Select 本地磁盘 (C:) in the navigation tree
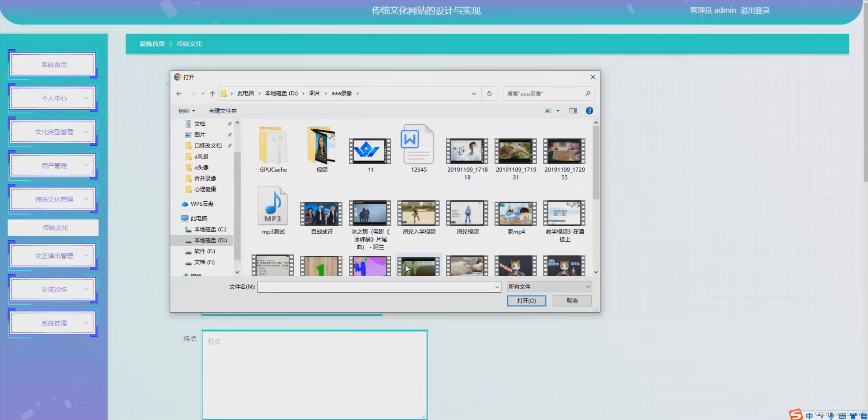The width and height of the screenshot is (868, 420). pyautogui.click(x=210, y=229)
